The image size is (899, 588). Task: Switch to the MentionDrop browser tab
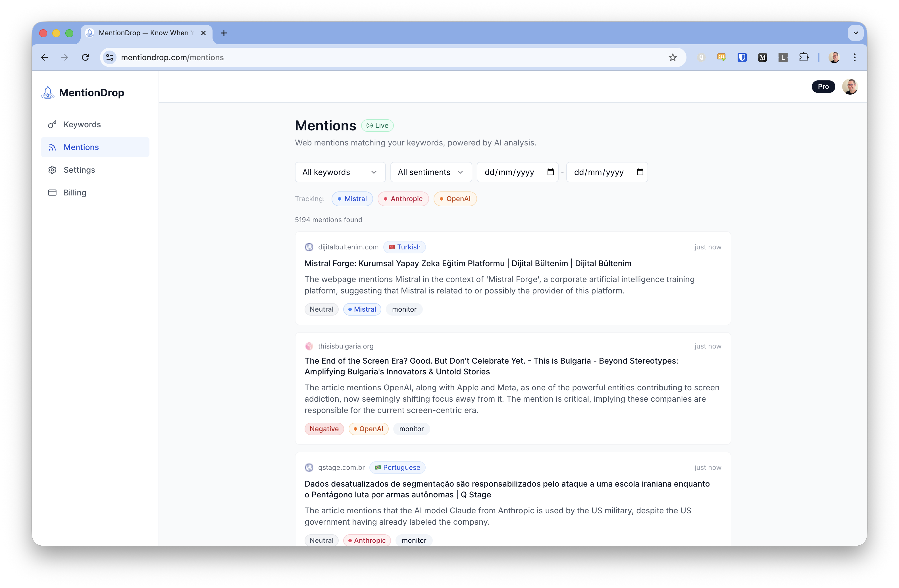coord(143,33)
